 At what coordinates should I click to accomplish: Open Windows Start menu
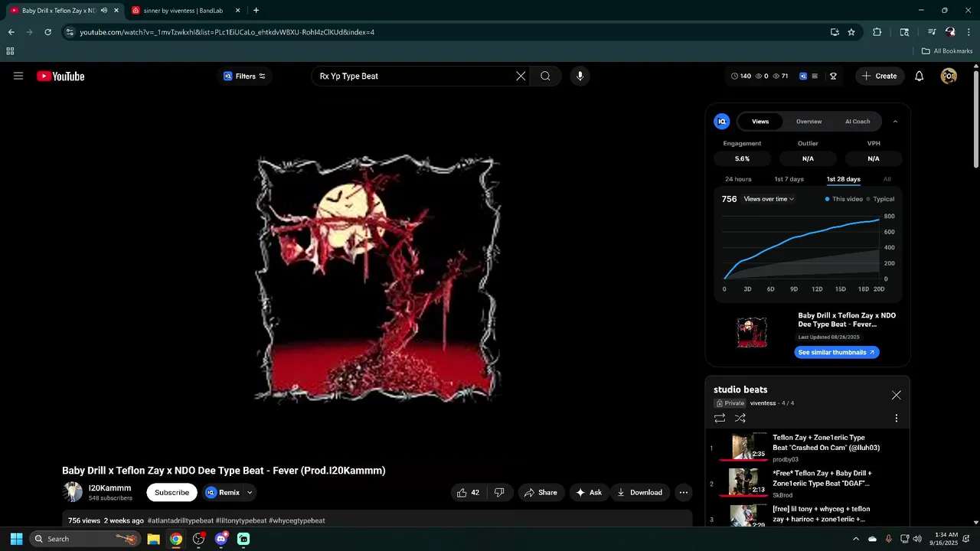coord(16,539)
